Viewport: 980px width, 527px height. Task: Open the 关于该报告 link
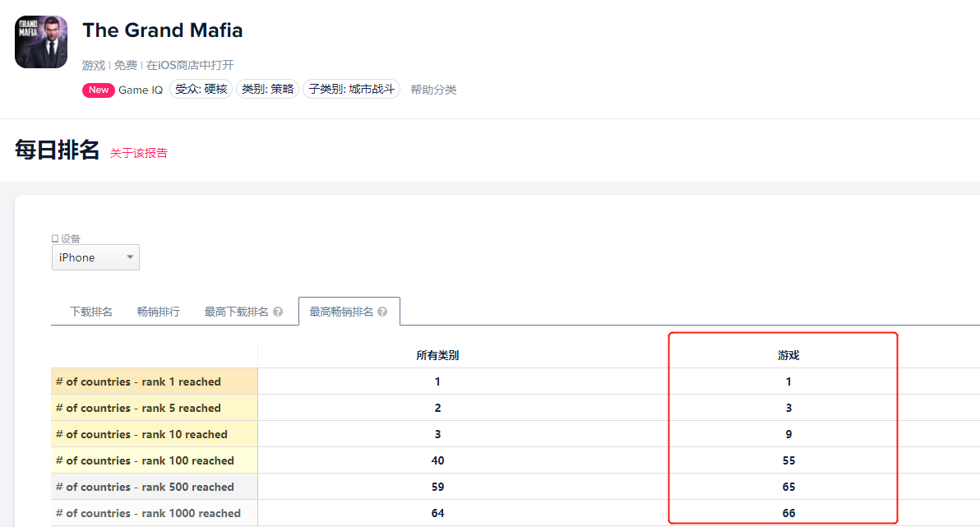pos(139,153)
